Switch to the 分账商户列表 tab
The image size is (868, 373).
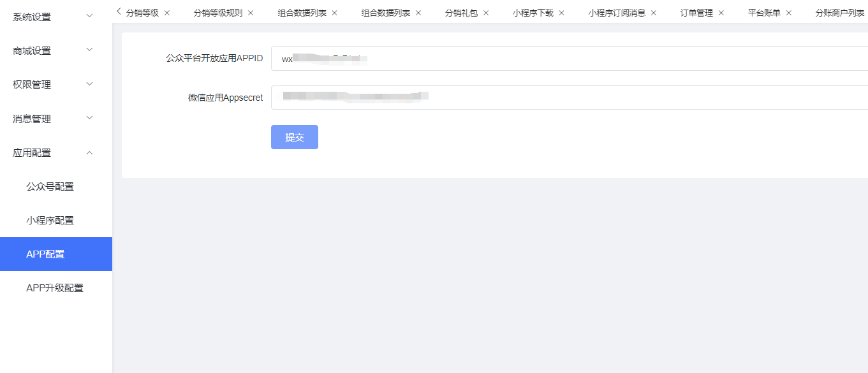tap(840, 13)
